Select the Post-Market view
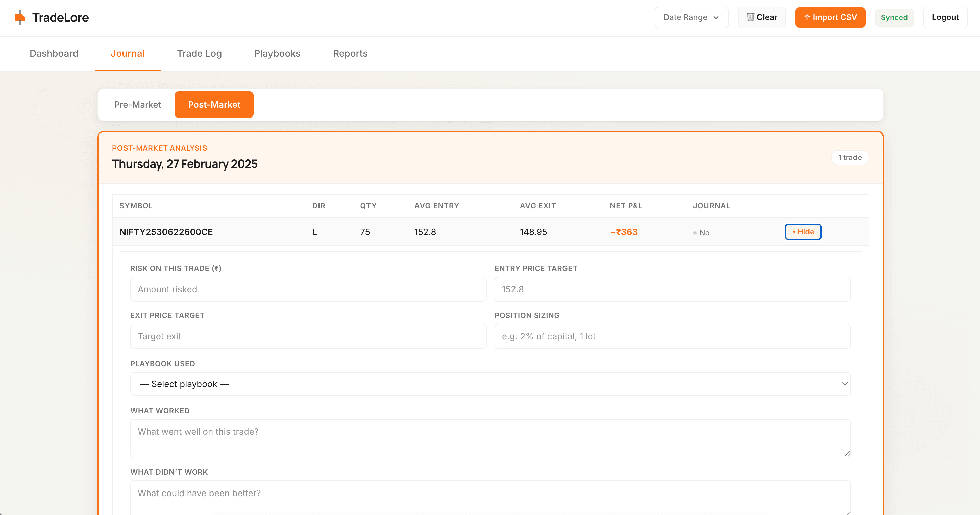Image resolution: width=980 pixels, height=515 pixels. (x=214, y=105)
